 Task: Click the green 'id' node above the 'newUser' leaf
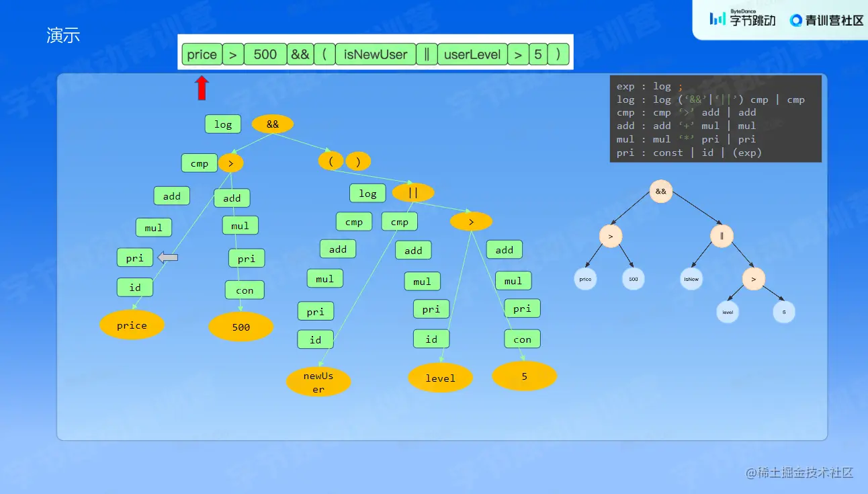[x=316, y=340]
